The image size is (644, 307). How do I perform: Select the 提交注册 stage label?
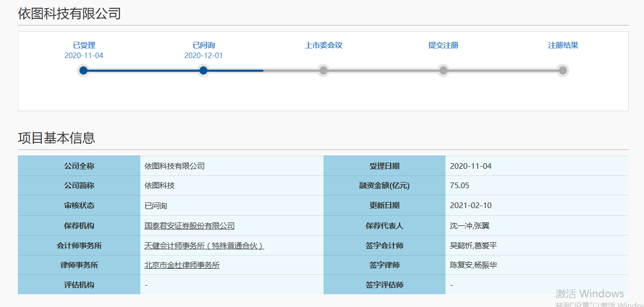443,45
